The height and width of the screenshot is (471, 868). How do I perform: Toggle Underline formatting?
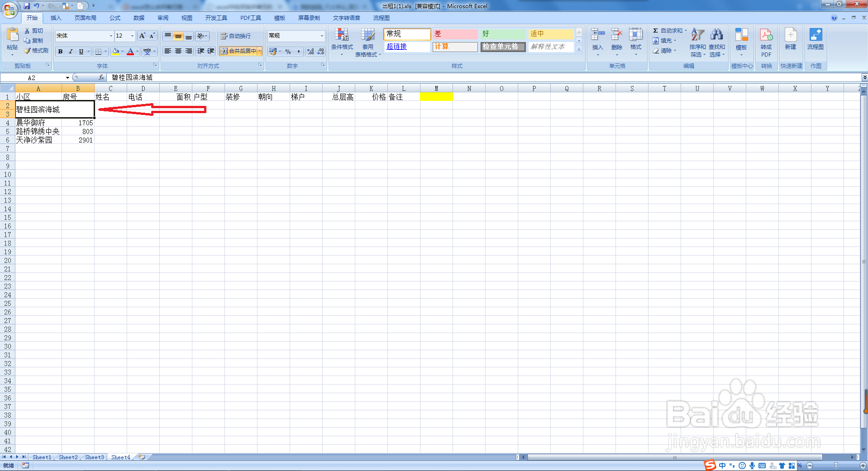81,52
